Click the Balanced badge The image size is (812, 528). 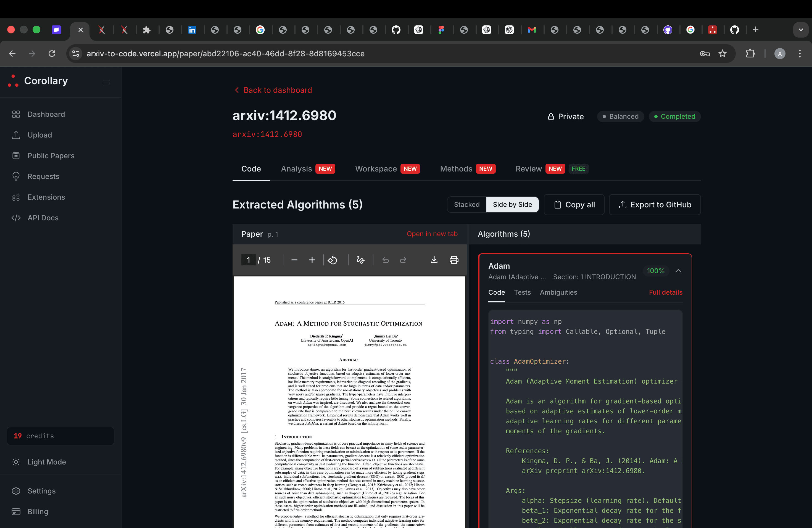point(620,117)
